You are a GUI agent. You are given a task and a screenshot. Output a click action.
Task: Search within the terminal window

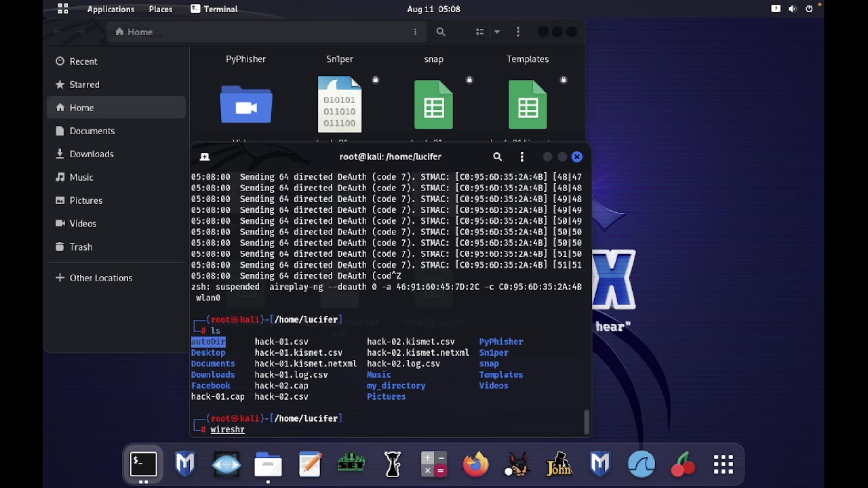pos(497,157)
